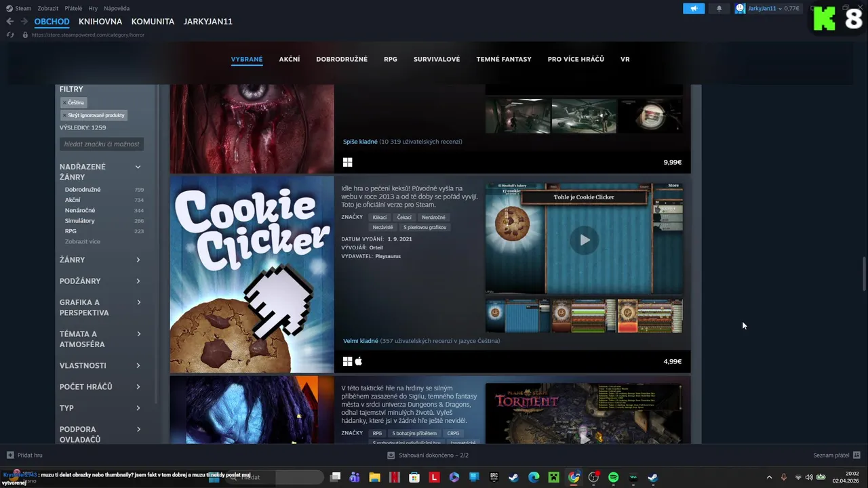Click Zobrazit více under parent genres
This screenshot has height=488, width=868.
coord(83,241)
